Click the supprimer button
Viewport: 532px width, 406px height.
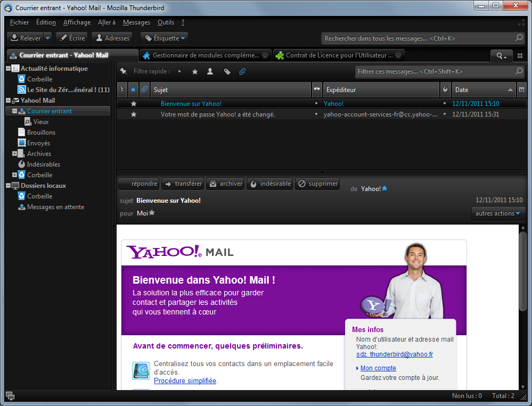(x=318, y=184)
